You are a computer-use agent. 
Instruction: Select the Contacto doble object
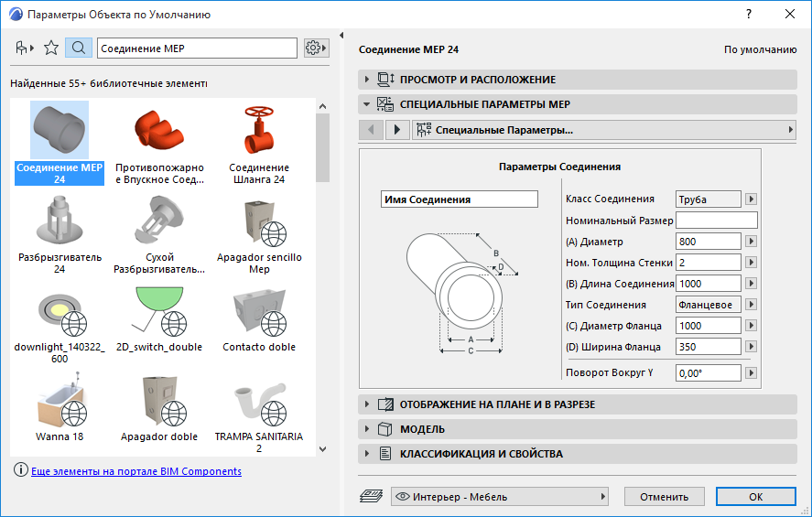tap(259, 318)
